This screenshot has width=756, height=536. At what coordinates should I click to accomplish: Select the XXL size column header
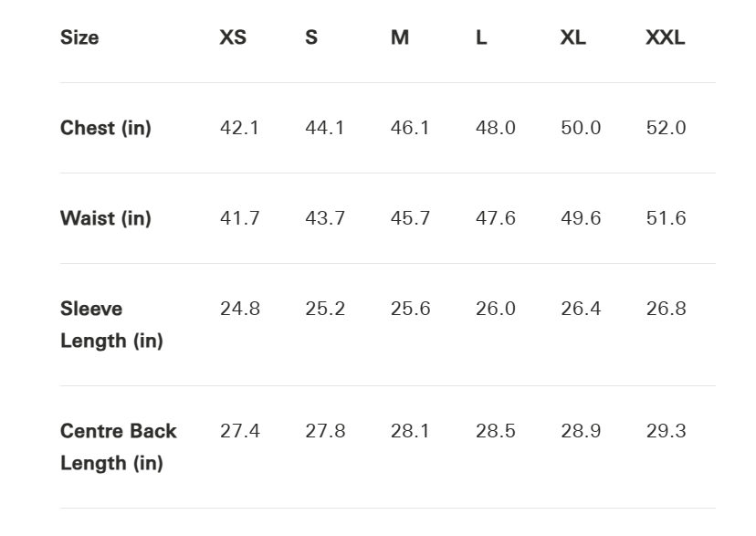pos(665,37)
